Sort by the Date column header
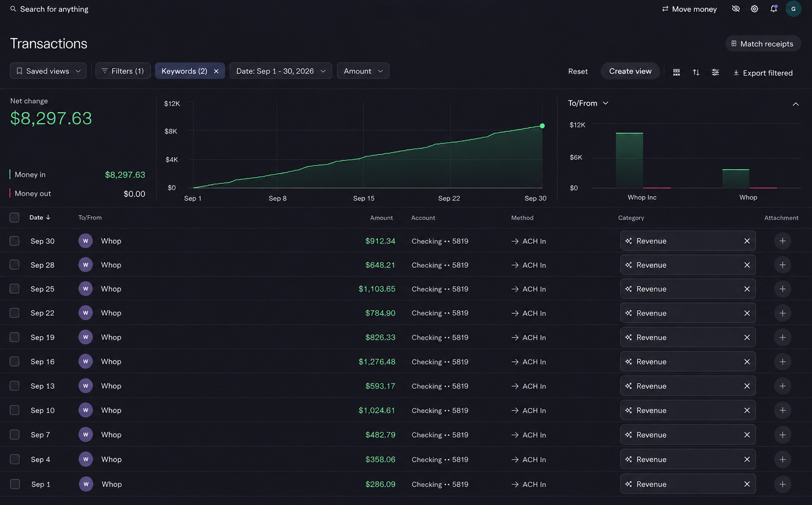Image resolution: width=812 pixels, height=505 pixels. [x=40, y=218]
